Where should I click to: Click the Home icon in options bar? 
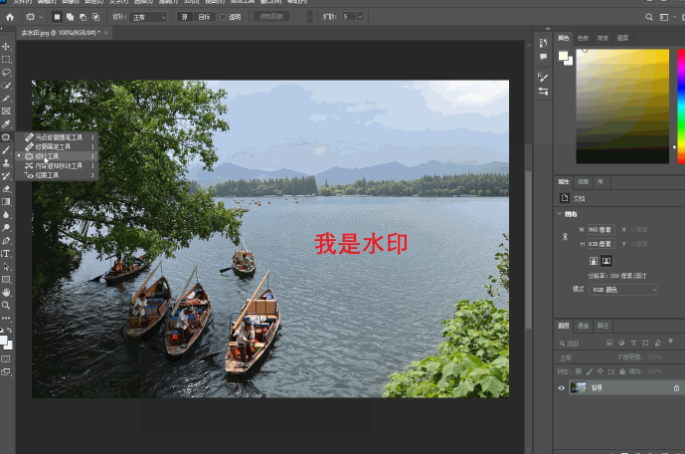[x=10, y=17]
